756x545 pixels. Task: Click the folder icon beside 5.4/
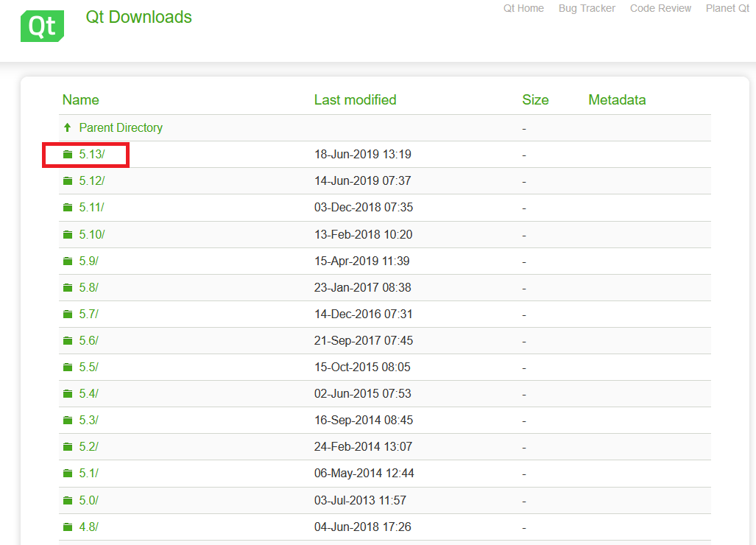click(x=68, y=393)
